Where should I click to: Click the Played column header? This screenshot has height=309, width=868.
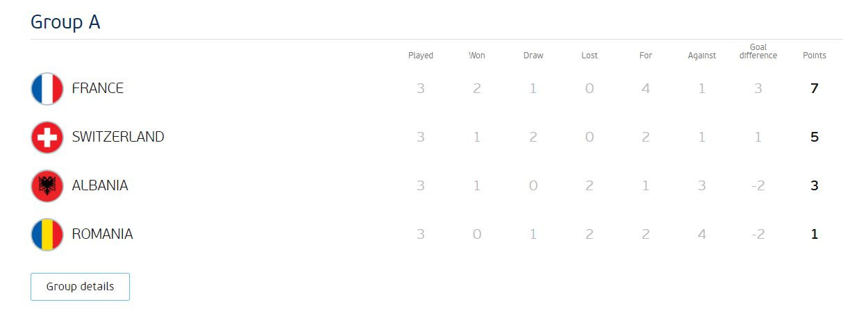click(x=421, y=56)
